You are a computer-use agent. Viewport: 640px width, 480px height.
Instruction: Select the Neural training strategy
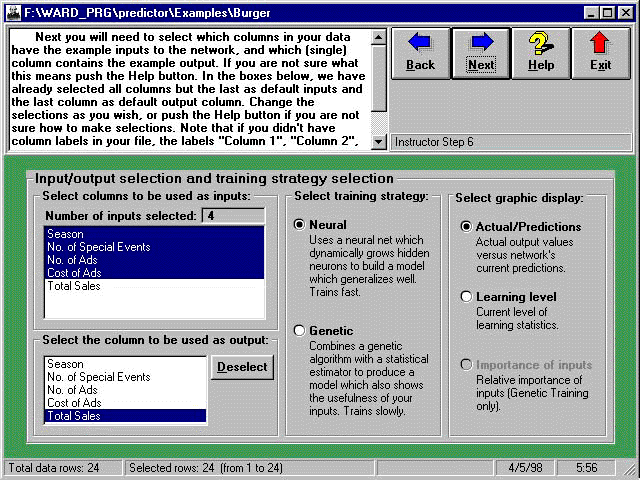(x=300, y=225)
